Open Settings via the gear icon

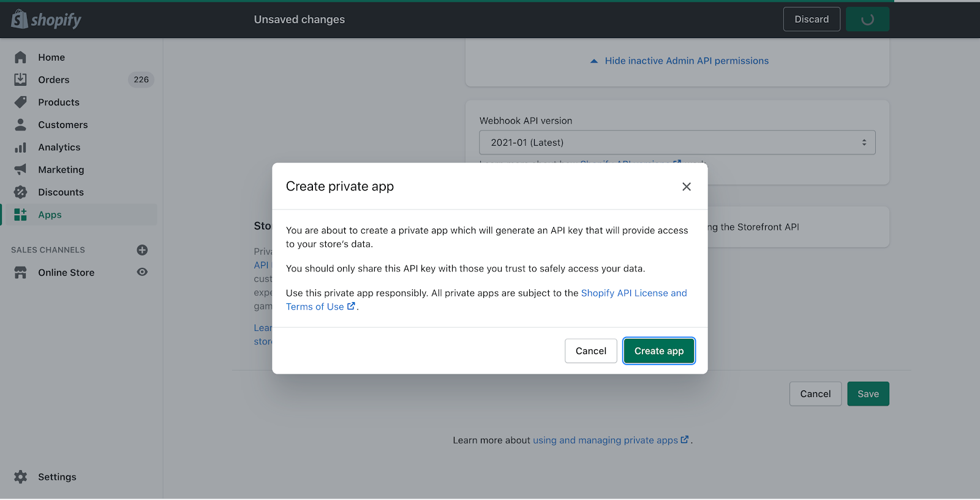[20, 477]
